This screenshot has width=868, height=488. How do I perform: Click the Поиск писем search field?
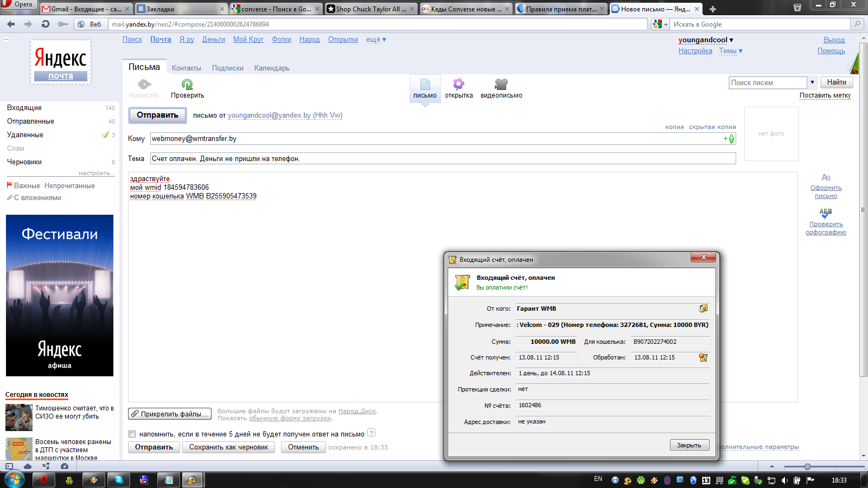(x=768, y=82)
